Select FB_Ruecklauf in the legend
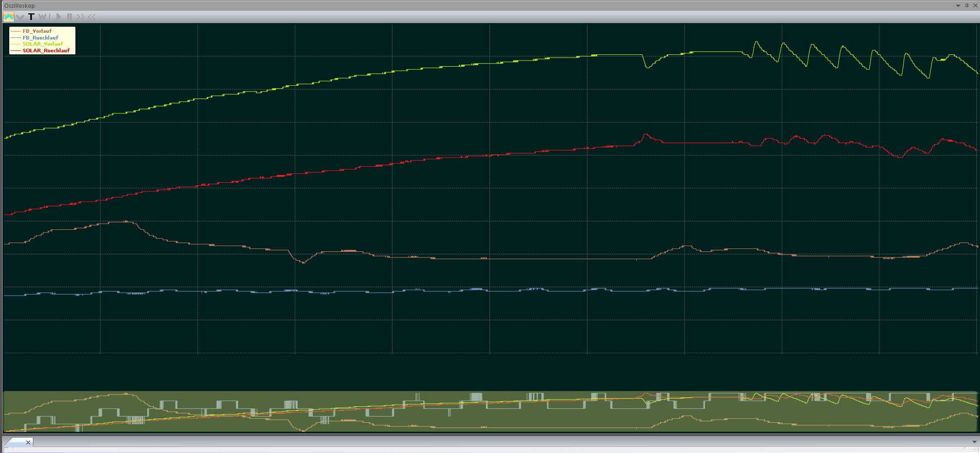Viewport: 980px width, 453px height. (x=41, y=37)
